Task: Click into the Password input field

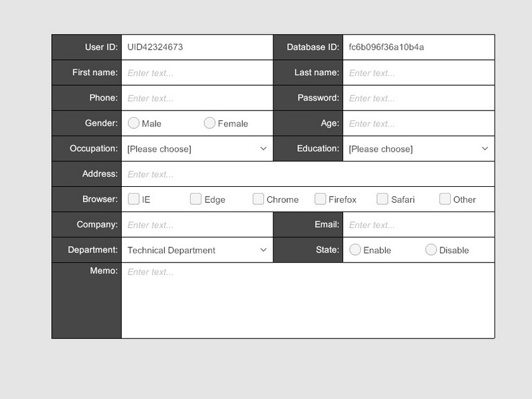Action: [x=419, y=98]
